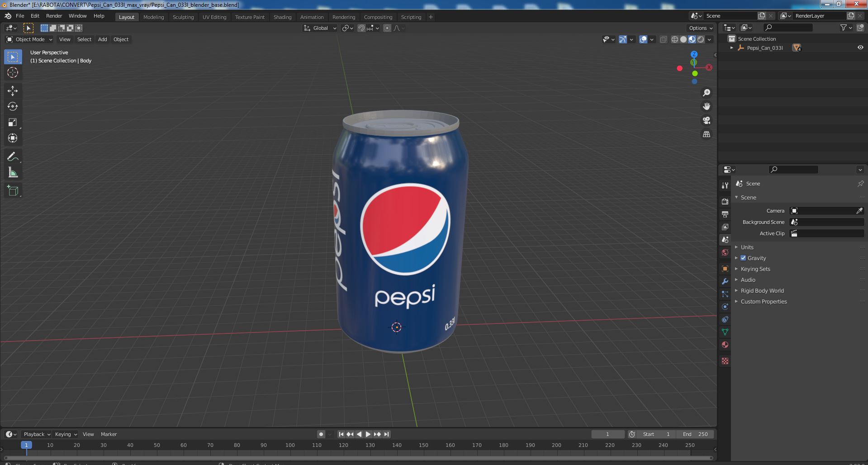Toggle the Gravity checkbox
The image size is (868, 465).
[743, 258]
